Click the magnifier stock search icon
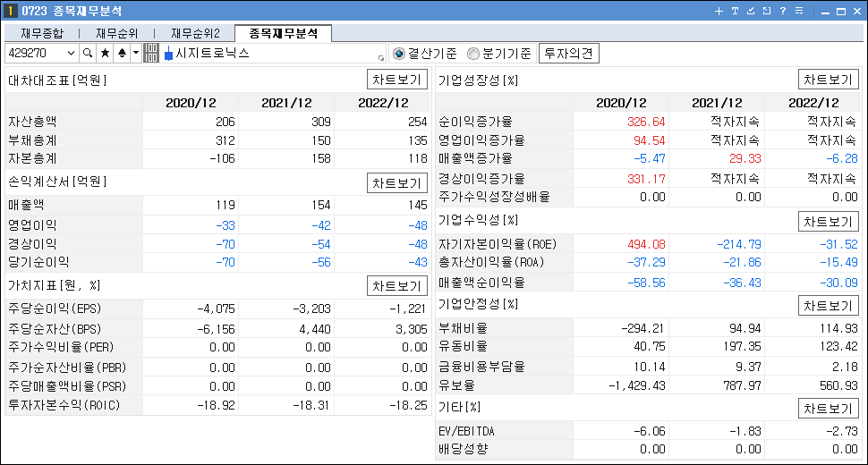This screenshot has height=465, width=868. (x=88, y=53)
